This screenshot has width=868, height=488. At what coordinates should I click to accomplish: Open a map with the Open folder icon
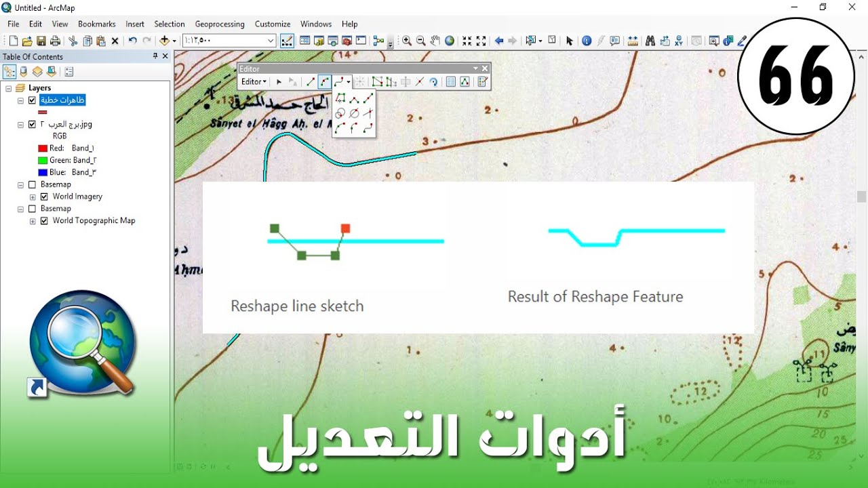[x=27, y=41]
